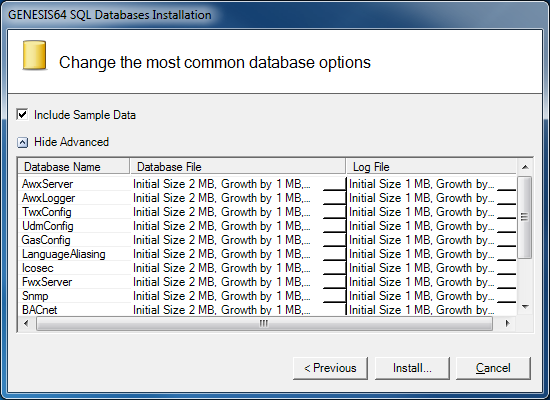The image size is (550, 400).
Task: Click the vertical scrollbar up arrow
Action: pyautogui.click(x=525, y=167)
